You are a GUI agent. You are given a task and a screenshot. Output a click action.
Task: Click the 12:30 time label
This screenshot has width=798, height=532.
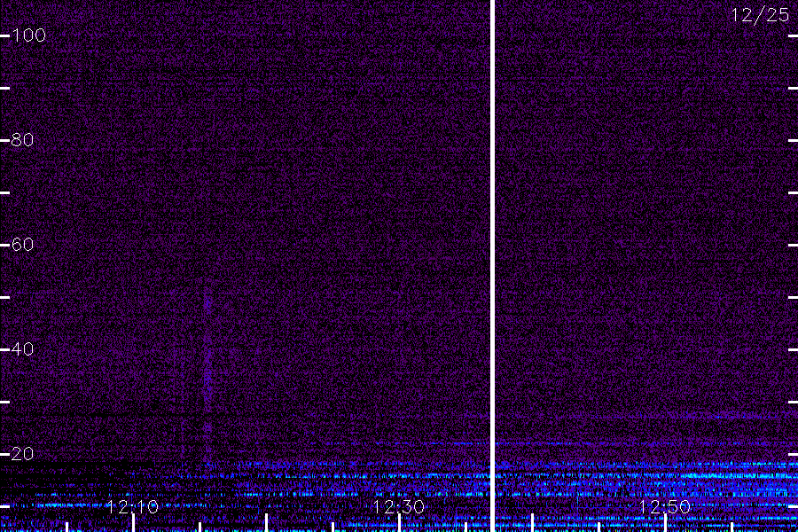(x=398, y=507)
